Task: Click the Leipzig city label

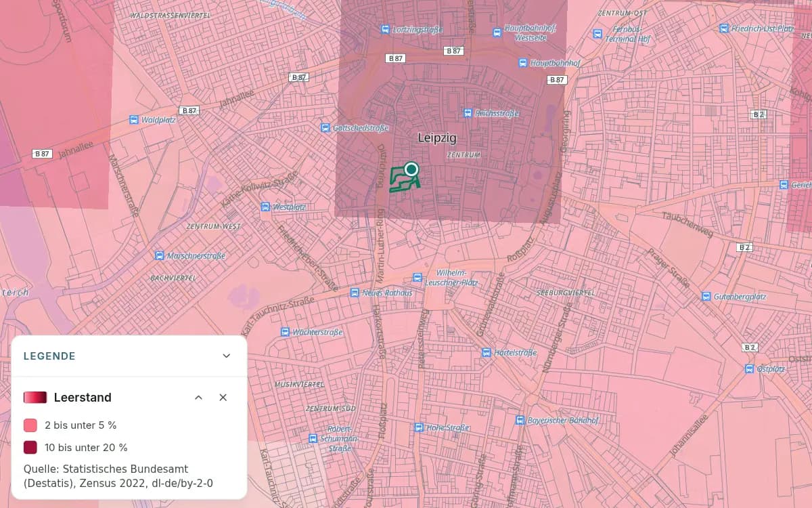Action: (437, 137)
